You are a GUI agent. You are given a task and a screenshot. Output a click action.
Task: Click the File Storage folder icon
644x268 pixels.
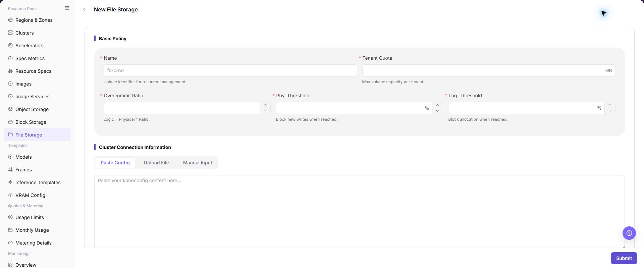[10, 135]
